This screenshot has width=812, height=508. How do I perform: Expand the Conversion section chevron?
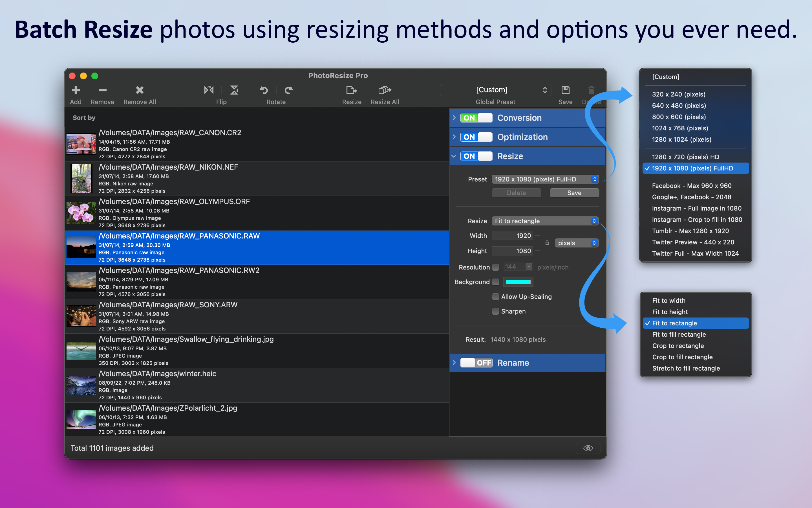point(454,118)
